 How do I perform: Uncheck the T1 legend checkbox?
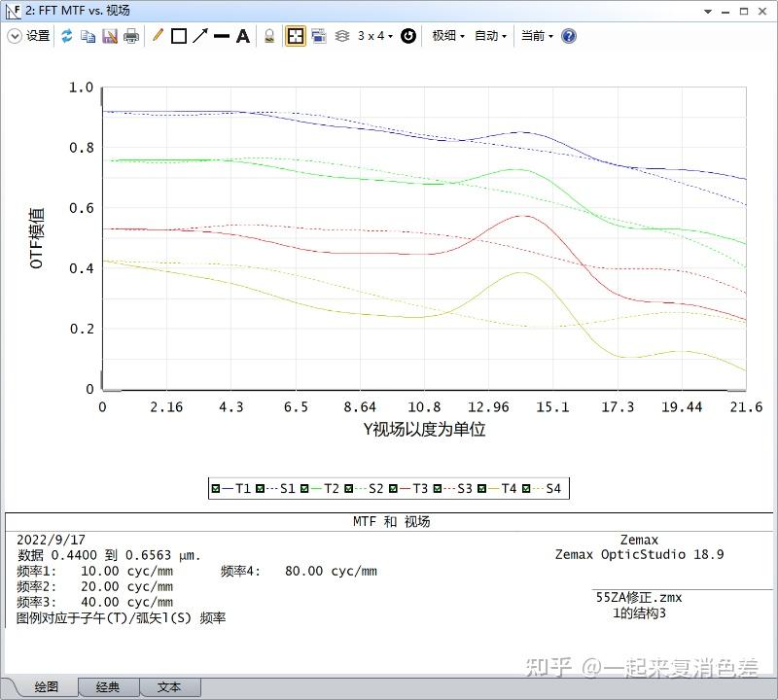tap(215, 489)
